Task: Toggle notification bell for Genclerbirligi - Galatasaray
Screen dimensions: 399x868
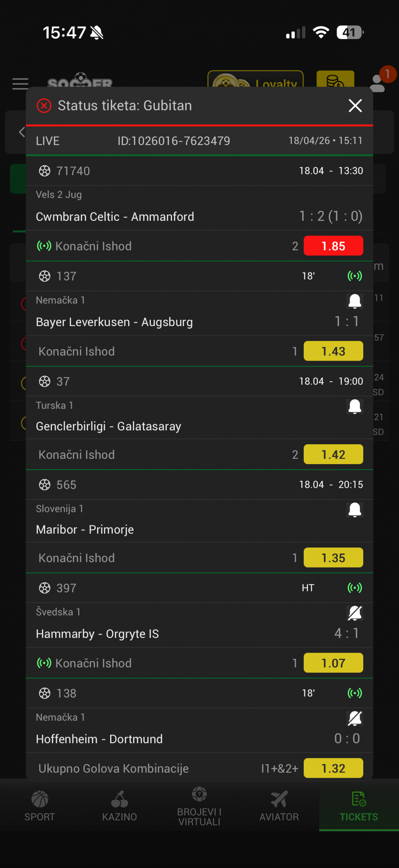Action: click(x=355, y=406)
